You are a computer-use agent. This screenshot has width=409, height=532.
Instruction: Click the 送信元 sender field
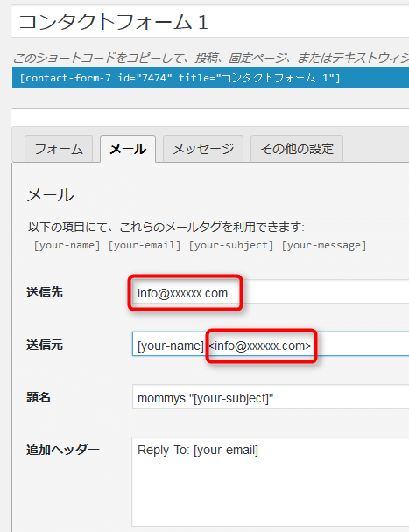point(271,345)
